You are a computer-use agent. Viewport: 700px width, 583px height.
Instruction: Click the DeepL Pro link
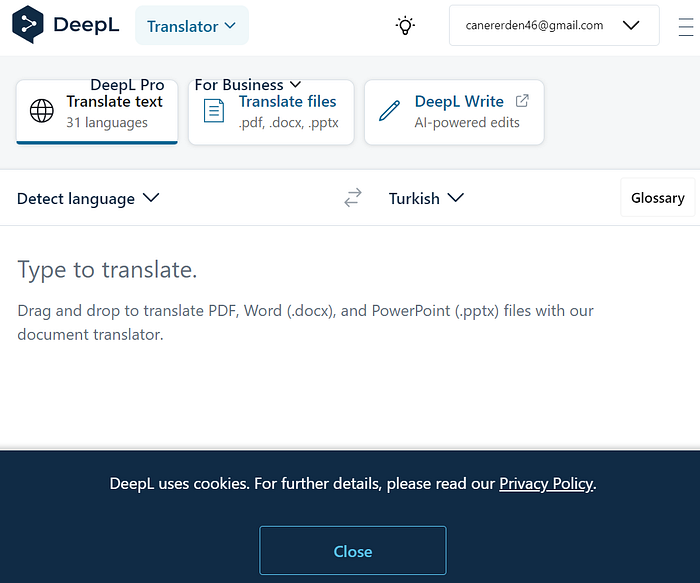click(x=127, y=84)
